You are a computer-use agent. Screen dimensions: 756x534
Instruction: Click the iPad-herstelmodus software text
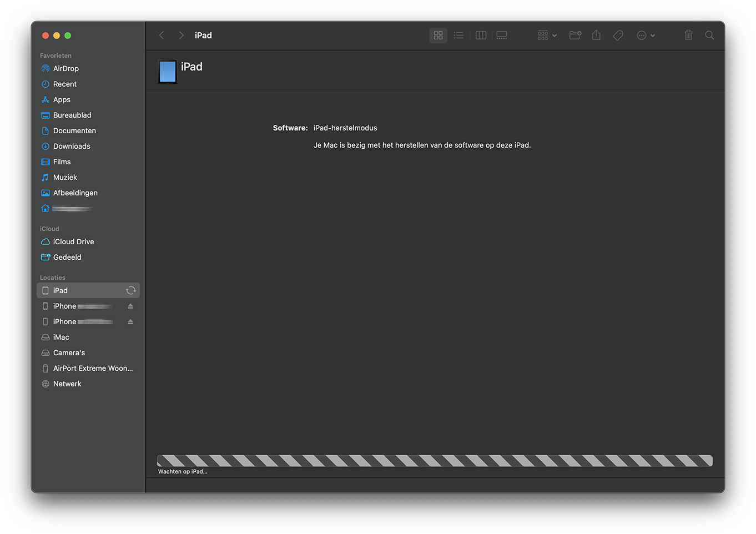click(345, 128)
